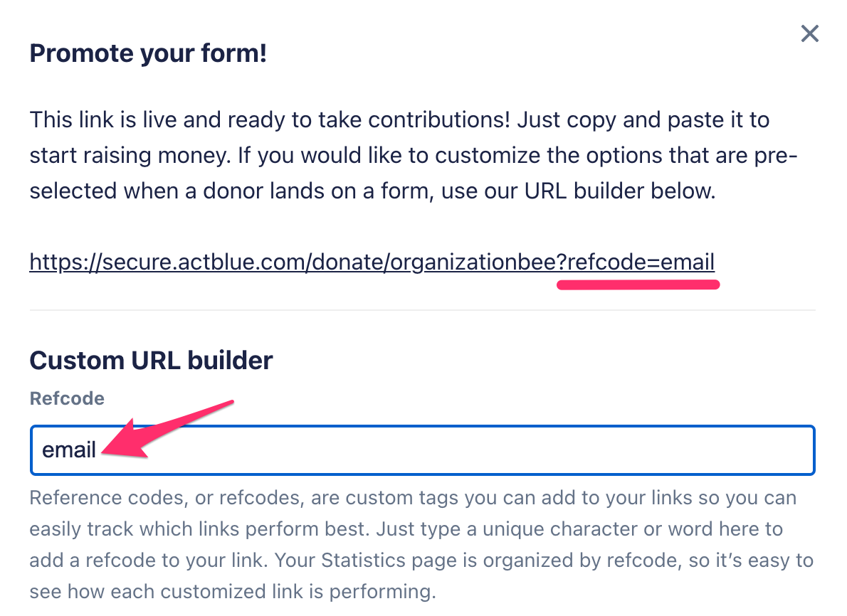Click the https:// start of donation link

60,263
